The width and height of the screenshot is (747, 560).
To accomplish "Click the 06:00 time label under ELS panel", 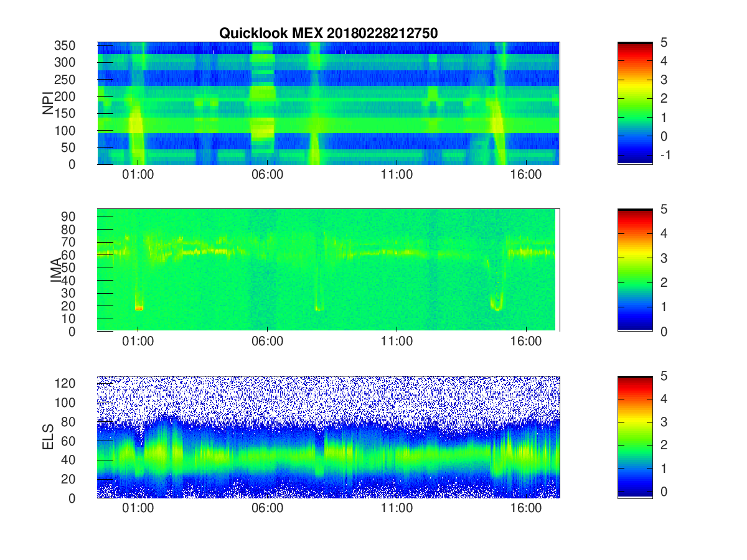I will click(268, 508).
